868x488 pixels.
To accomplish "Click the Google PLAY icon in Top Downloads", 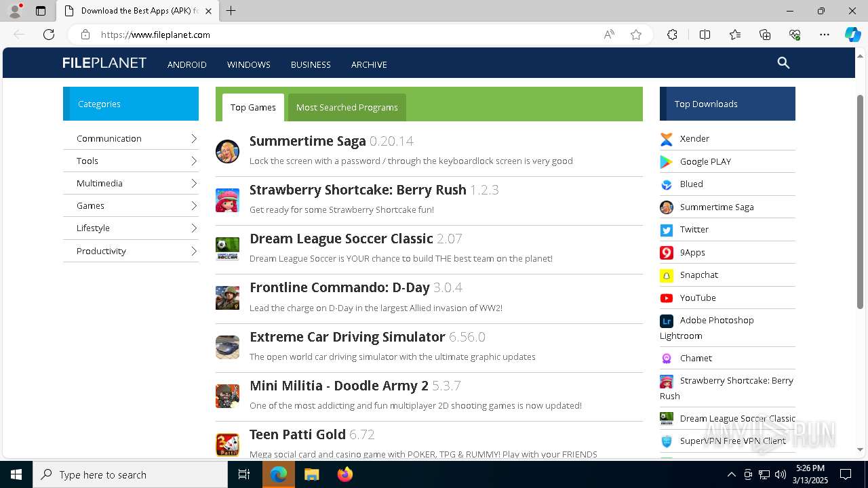I will click(667, 161).
